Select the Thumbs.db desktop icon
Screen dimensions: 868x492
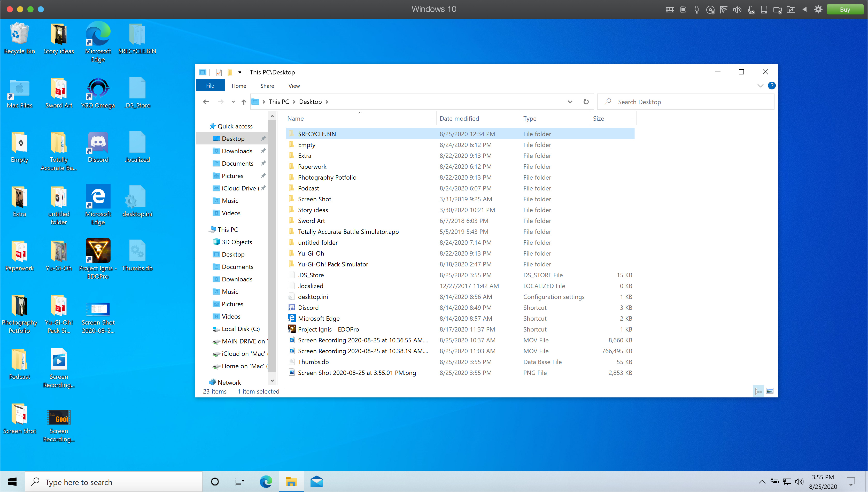pyautogui.click(x=137, y=256)
